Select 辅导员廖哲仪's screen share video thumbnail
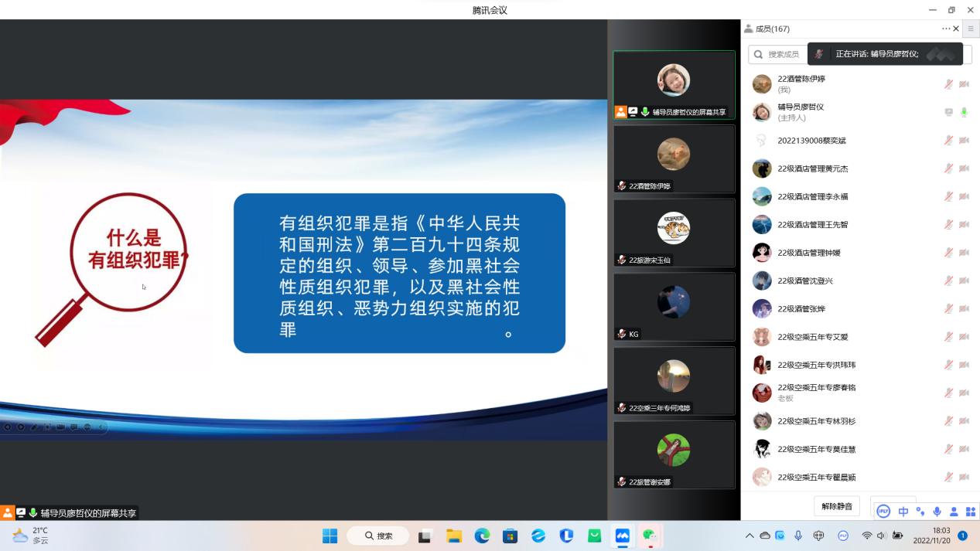This screenshot has height=551, width=980. pyautogui.click(x=674, y=85)
